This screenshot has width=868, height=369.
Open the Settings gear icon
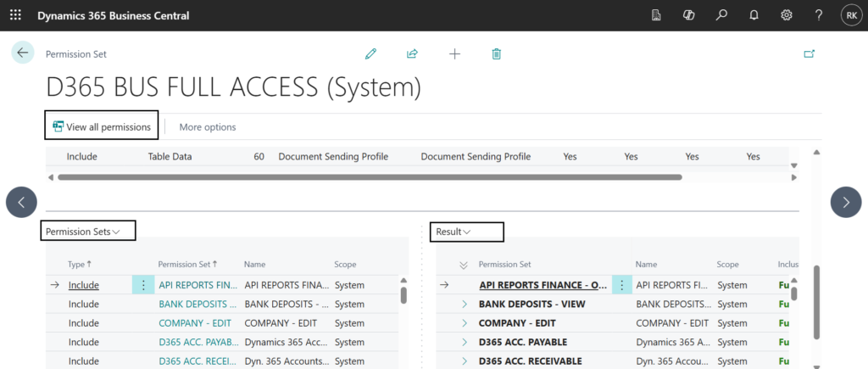[x=787, y=15]
